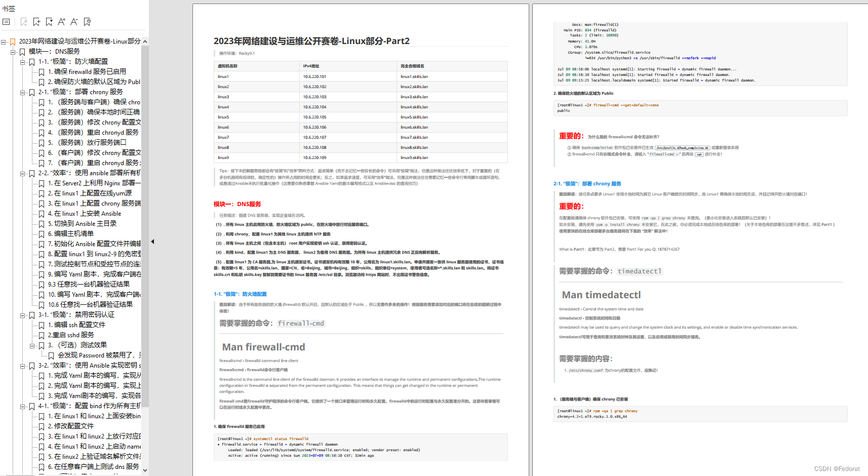
Task: Collapse the 1-1. "极简"：防火墙配置 node
Action: [23, 62]
